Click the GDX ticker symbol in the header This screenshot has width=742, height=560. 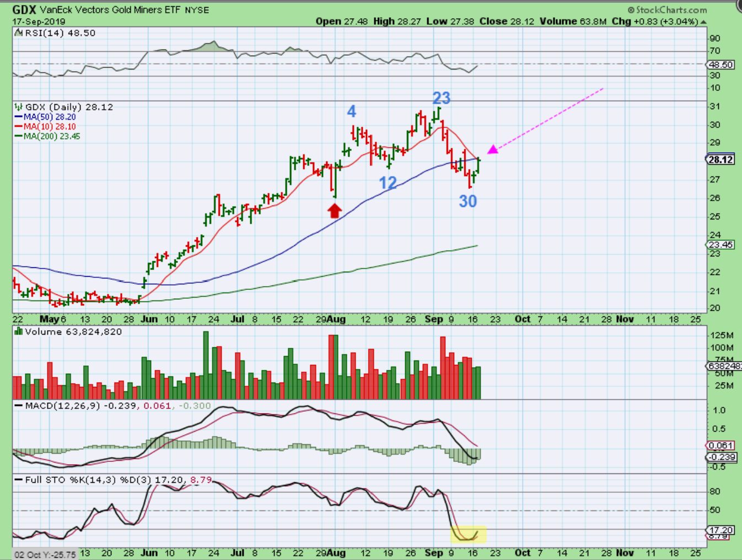tap(24, 9)
